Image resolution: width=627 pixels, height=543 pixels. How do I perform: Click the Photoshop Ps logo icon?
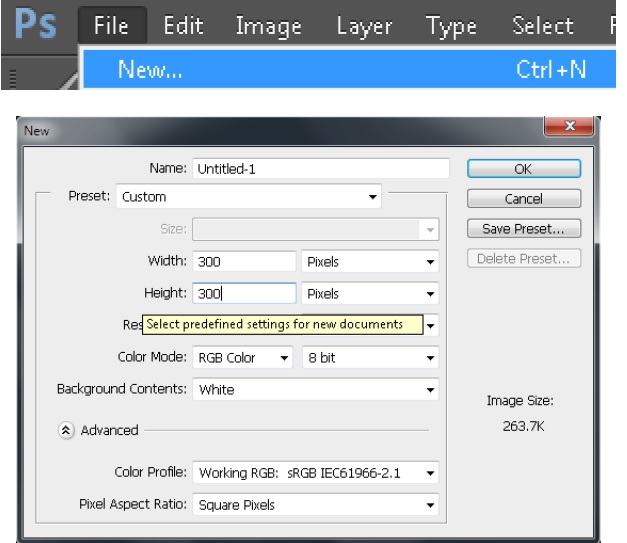pos(34,26)
